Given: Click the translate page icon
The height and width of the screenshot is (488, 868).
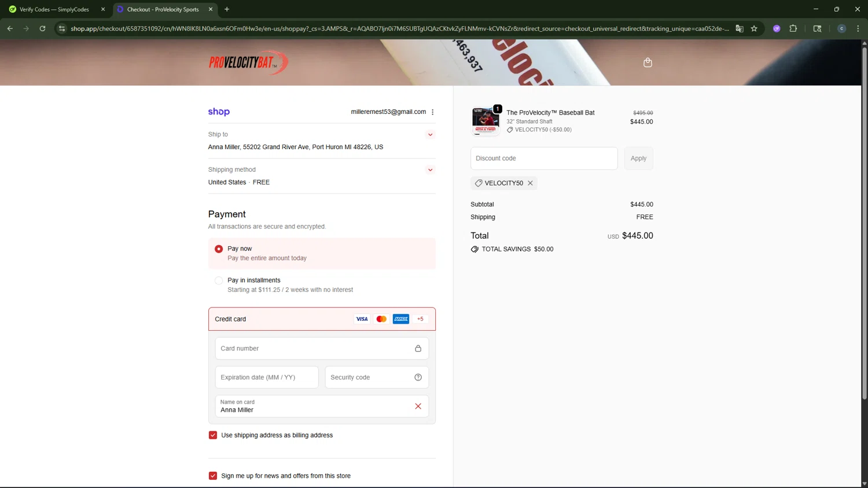Looking at the screenshot, I should coord(739,28).
